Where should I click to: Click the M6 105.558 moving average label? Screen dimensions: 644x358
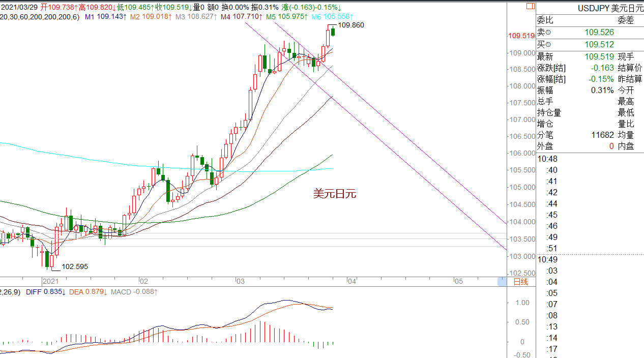point(332,17)
